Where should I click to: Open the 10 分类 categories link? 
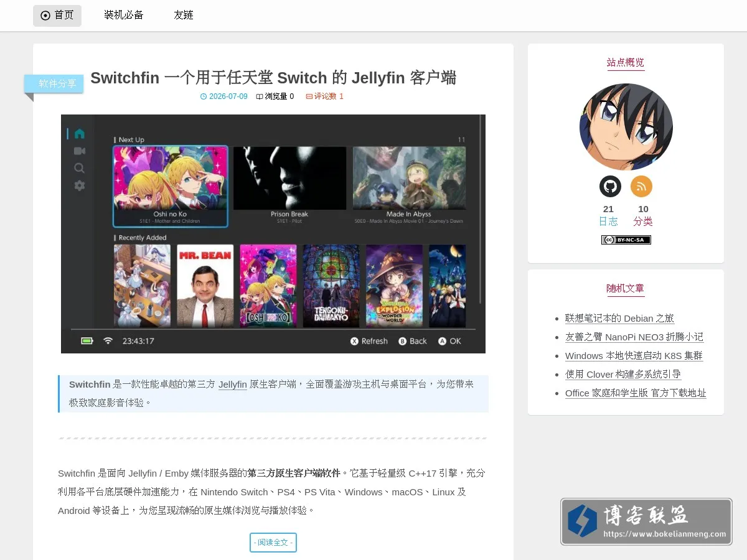click(643, 215)
